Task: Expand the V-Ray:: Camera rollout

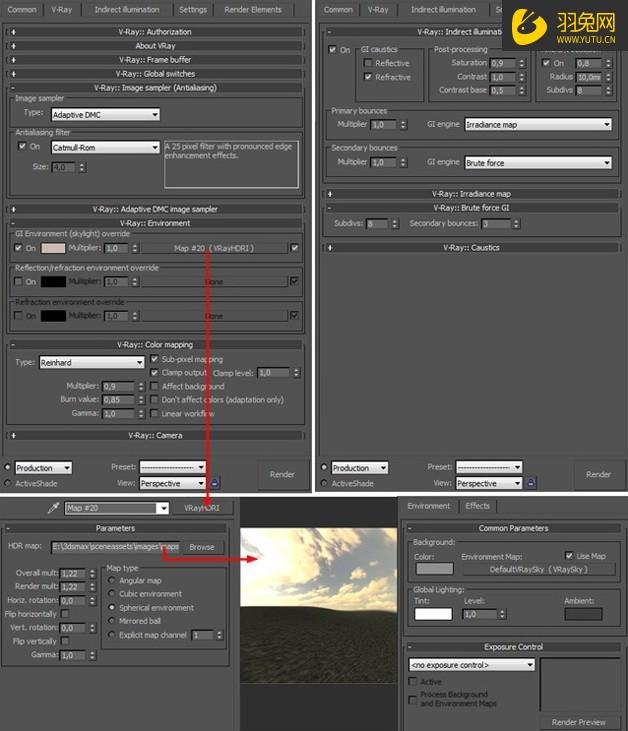Action: coord(155,435)
